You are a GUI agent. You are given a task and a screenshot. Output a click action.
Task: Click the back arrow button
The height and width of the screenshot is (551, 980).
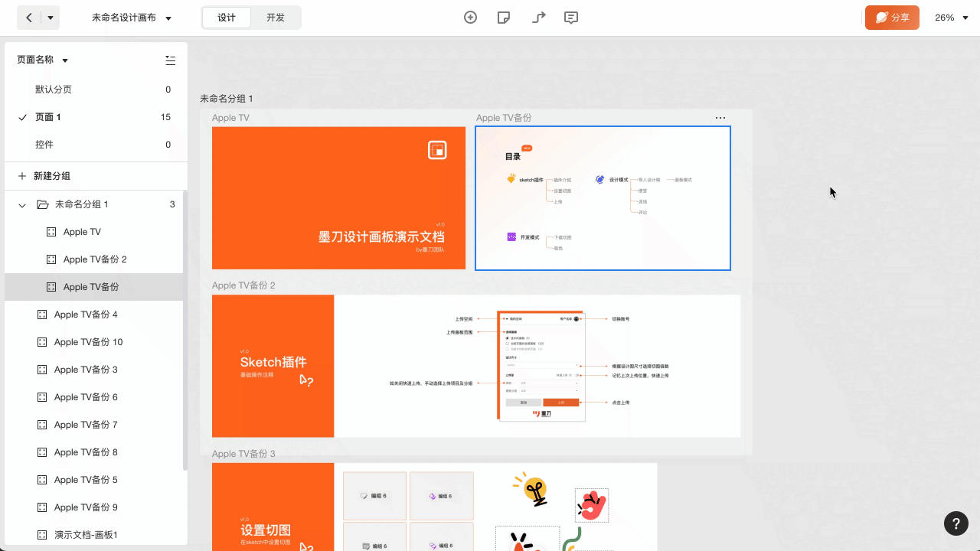tap(29, 18)
